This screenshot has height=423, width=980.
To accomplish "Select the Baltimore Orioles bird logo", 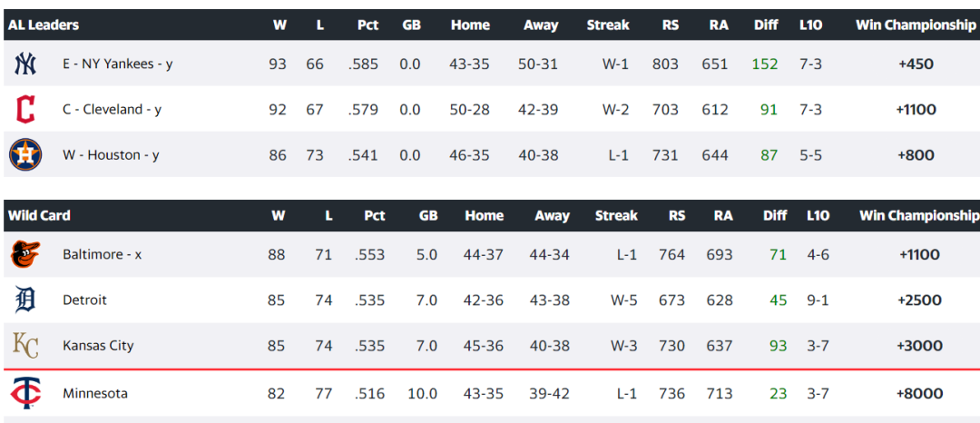I will (x=25, y=254).
